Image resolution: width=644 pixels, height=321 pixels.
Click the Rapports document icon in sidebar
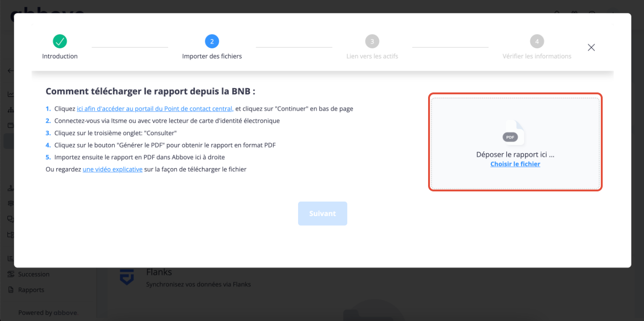11,290
